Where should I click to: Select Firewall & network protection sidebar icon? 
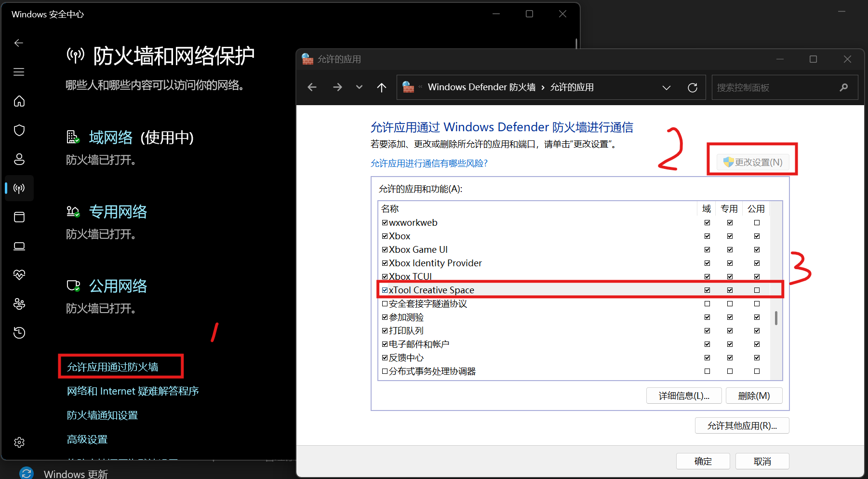[19, 188]
